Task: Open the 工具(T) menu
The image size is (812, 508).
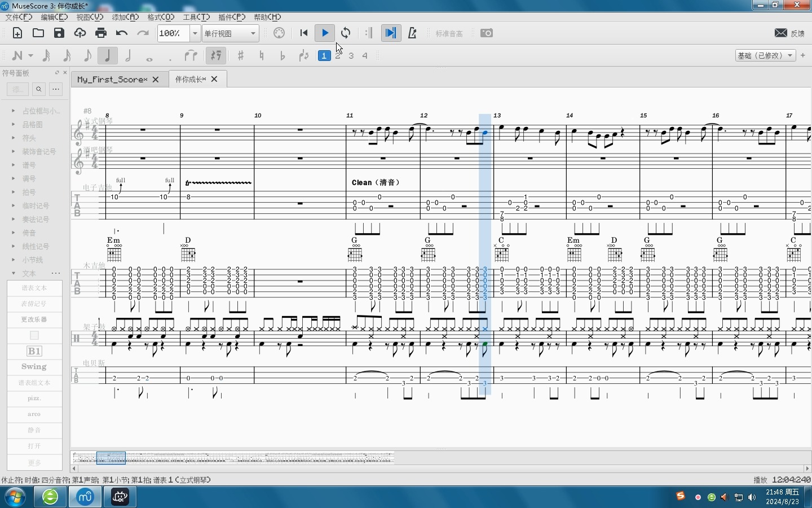Action: pos(196,17)
